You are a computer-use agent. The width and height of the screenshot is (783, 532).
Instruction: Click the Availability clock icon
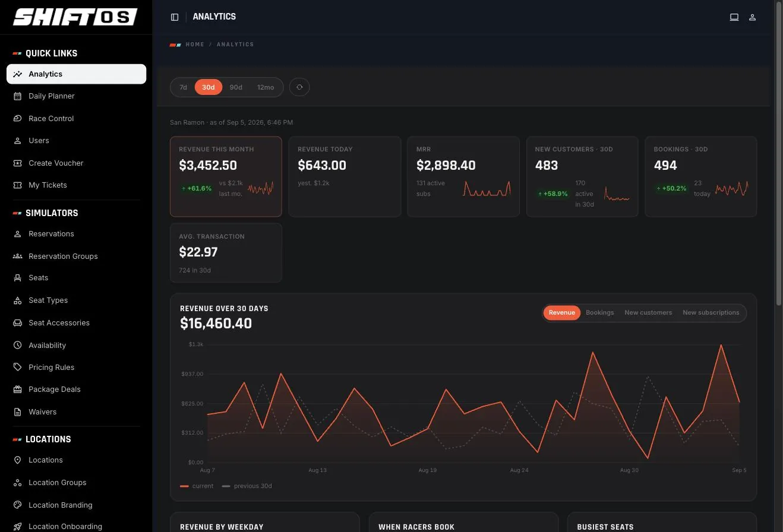[x=17, y=345]
